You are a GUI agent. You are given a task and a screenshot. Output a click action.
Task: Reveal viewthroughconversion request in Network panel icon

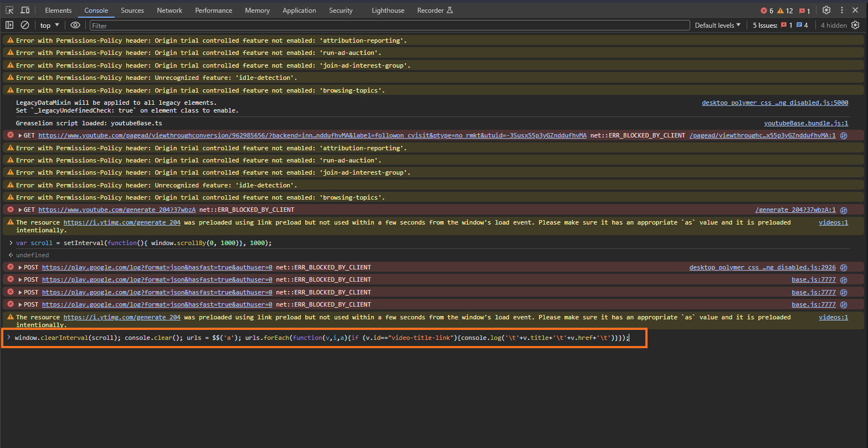click(843, 135)
